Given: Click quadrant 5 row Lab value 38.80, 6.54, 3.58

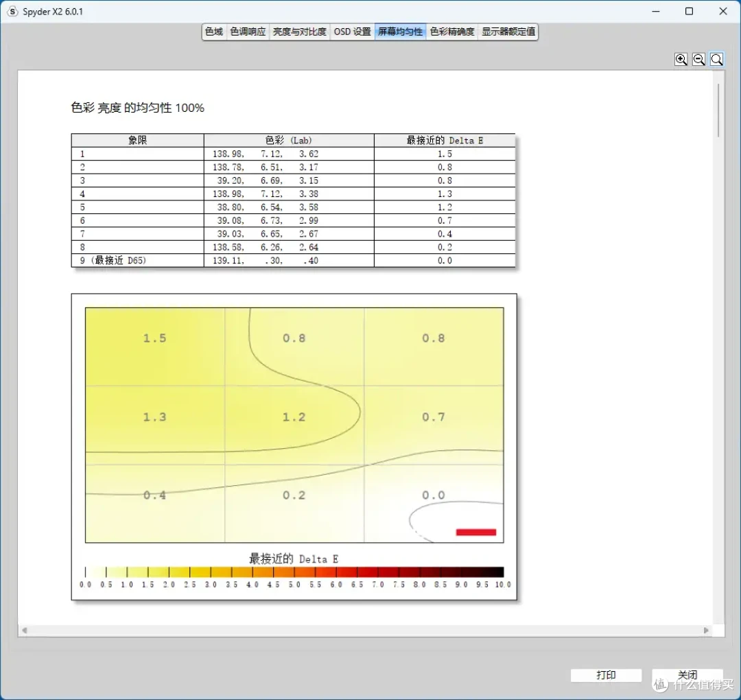Looking at the screenshot, I should 268,207.
